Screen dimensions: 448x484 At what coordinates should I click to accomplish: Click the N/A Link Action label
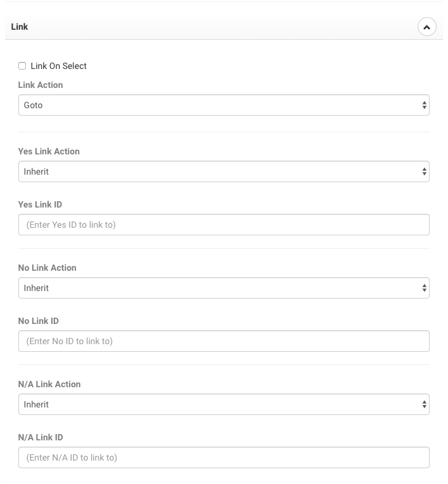click(x=49, y=384)
